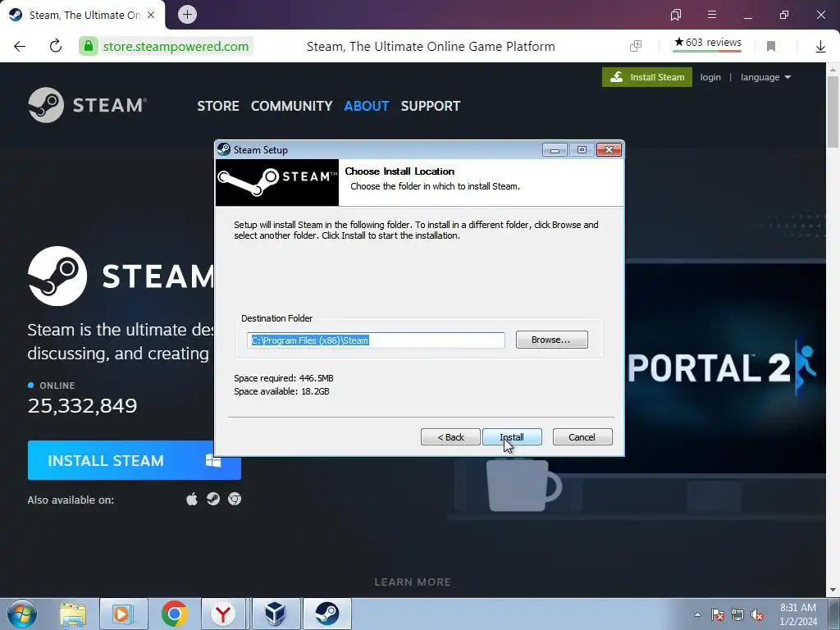Click the green Install Steam header button
The height and width of the screenshot is (630, 840).
[x=647, y=77]
